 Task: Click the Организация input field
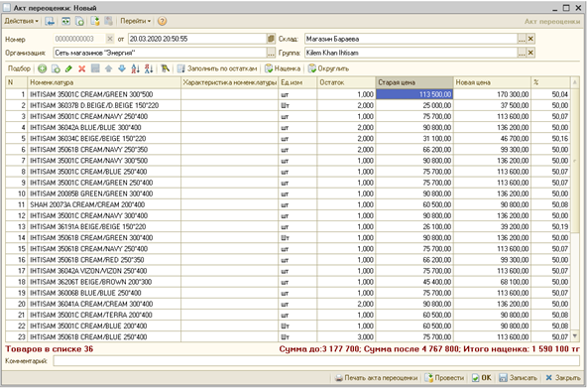(x=160, y=53)
